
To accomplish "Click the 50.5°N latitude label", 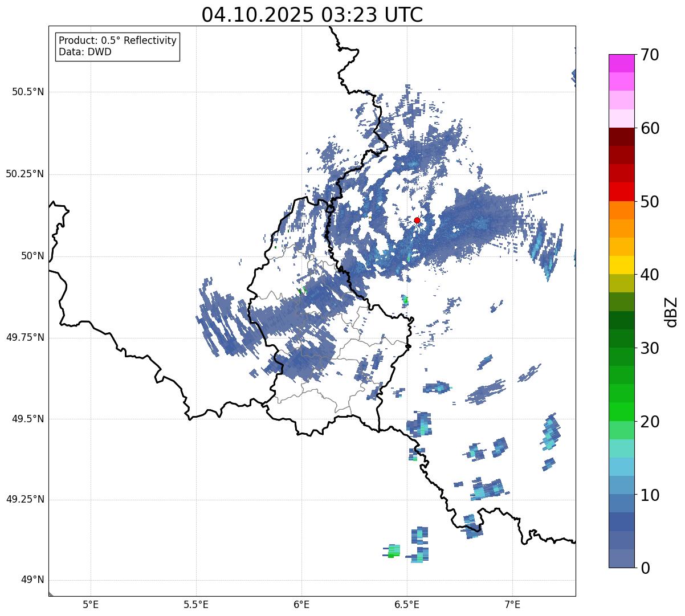I will point(28,92).
